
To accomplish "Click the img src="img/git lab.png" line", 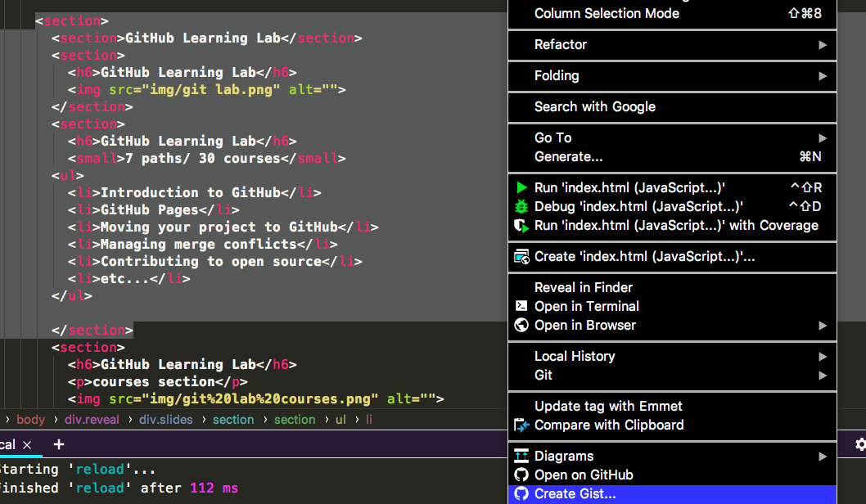I will (x=206, y=89).
